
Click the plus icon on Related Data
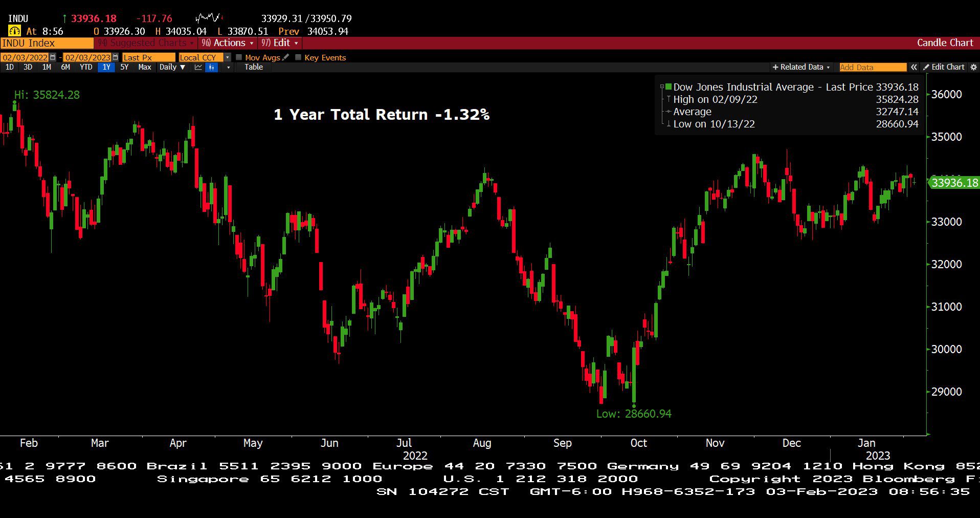point(775,67)
